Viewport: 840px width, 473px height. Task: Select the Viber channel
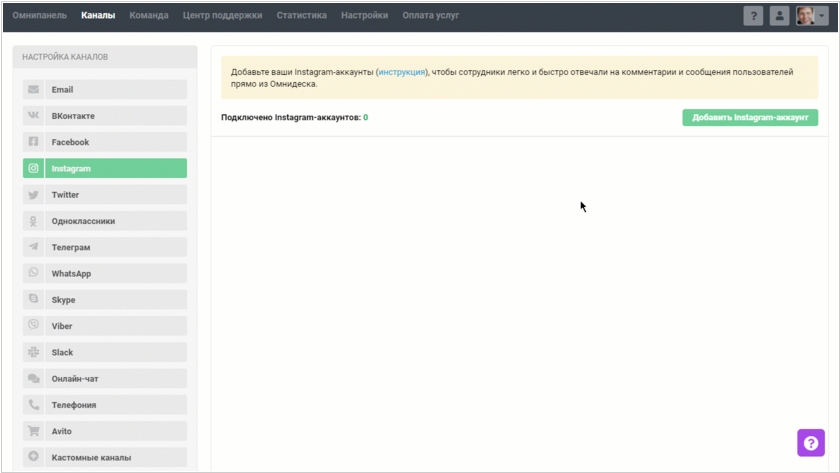[105, 326]
